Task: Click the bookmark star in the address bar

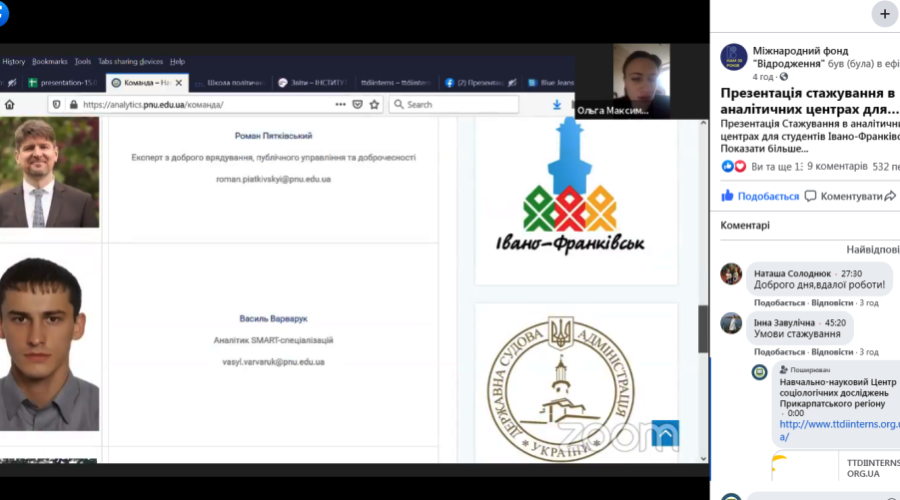Action: coord(375,104)
